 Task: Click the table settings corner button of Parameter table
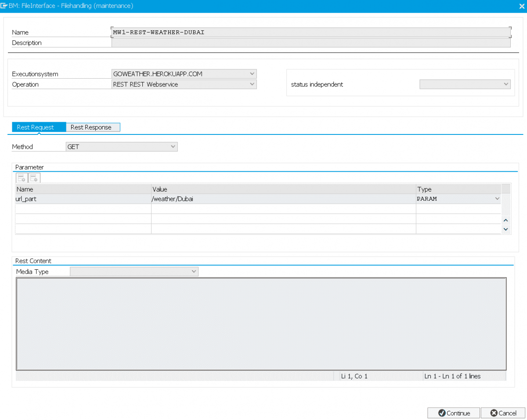click(x=506, y=189)
